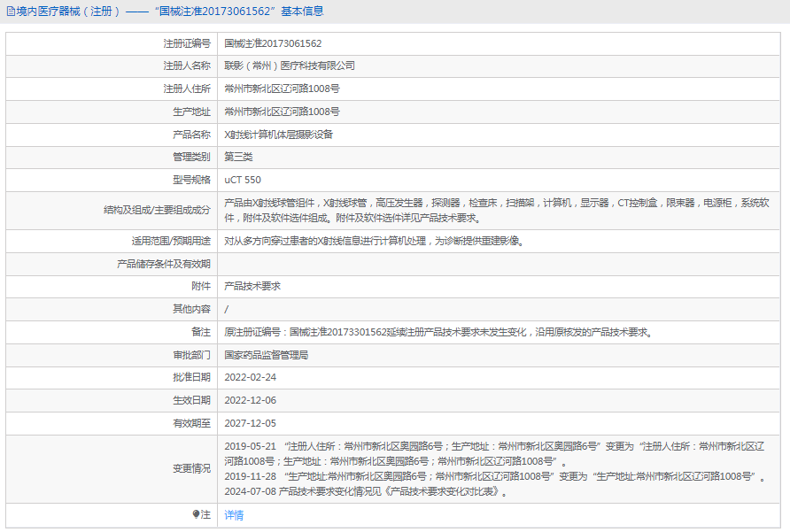Select the 适用范围/预期用途 label
Viewport: 790px width, 532px height.
[171, 242]
